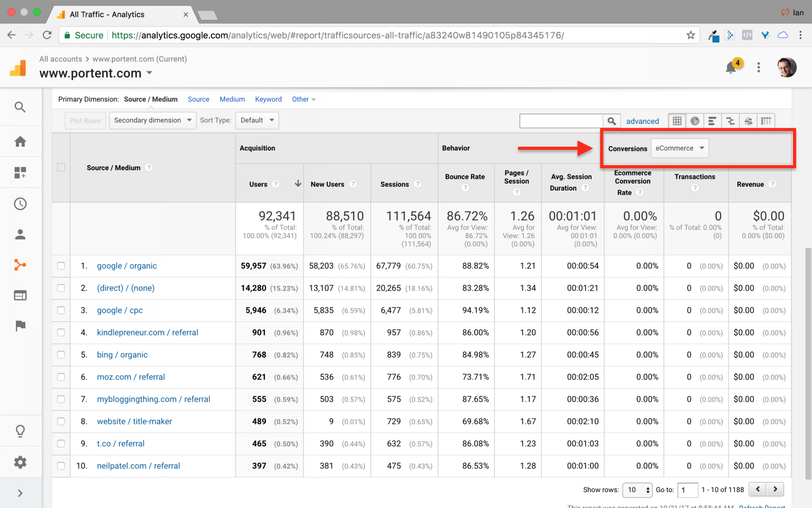Switch to Term cloud view
Screen dimensions: 812x508
[x=748, y=121]
